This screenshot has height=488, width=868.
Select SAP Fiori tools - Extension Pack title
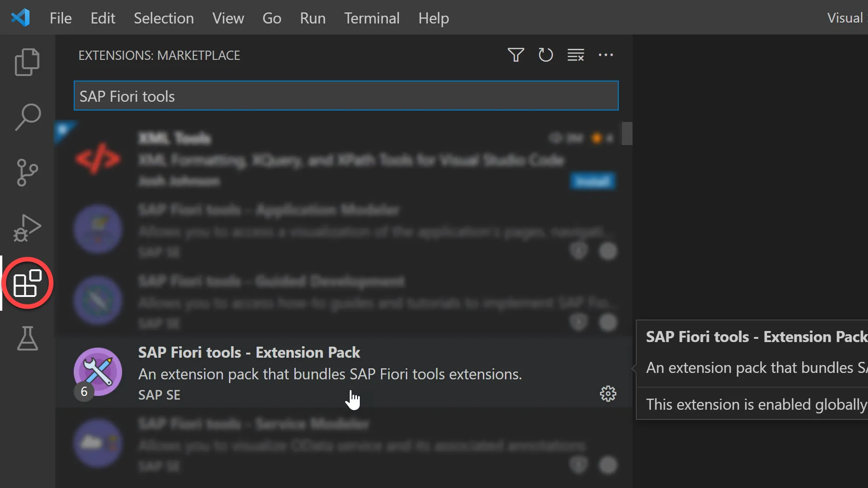pyautogui.click(x=249, y=353)
